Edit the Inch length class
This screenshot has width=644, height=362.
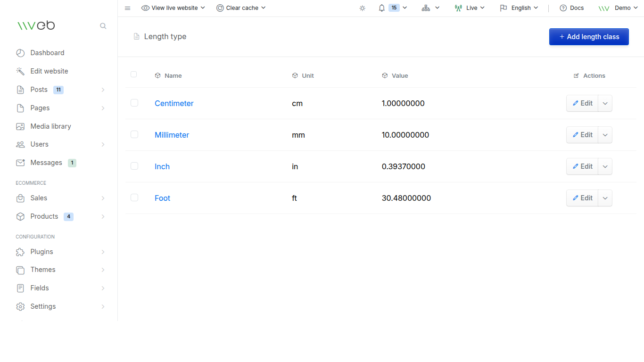(x=582, y=166)
